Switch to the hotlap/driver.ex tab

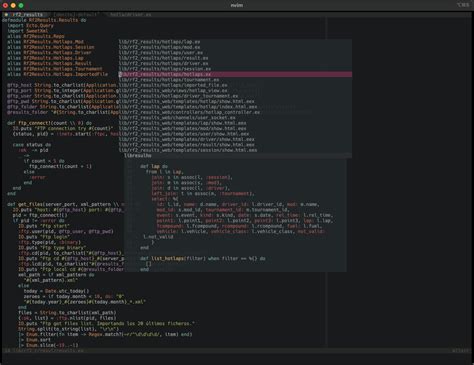coord(130,15)
